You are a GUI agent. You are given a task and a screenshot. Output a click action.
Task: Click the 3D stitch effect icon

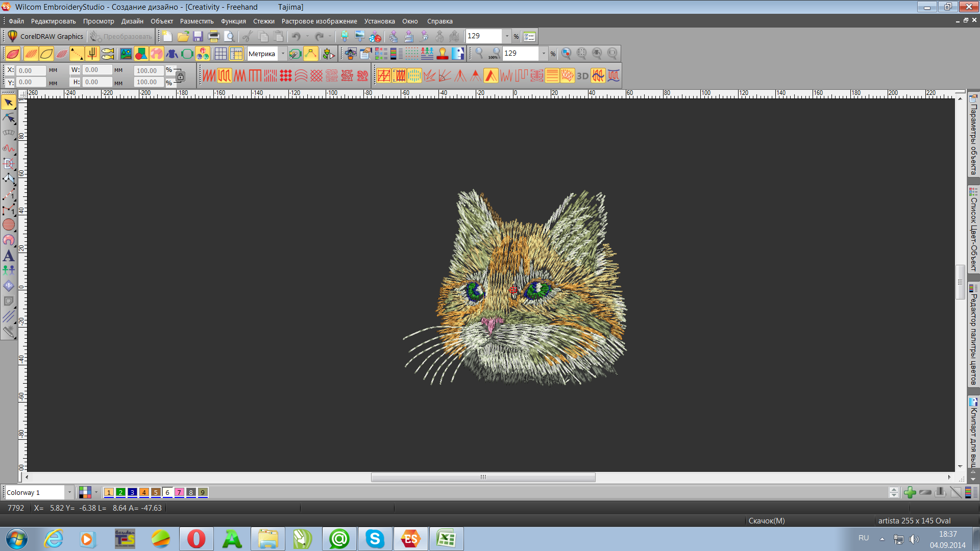point(582,76)
